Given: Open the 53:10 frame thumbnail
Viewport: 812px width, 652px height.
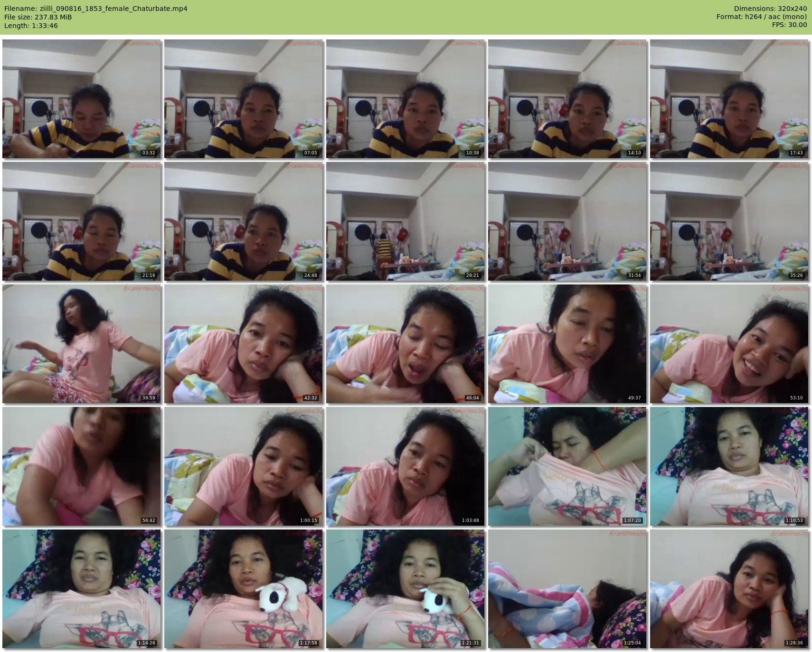Looking at the screenshot, I should click(729, 344).
